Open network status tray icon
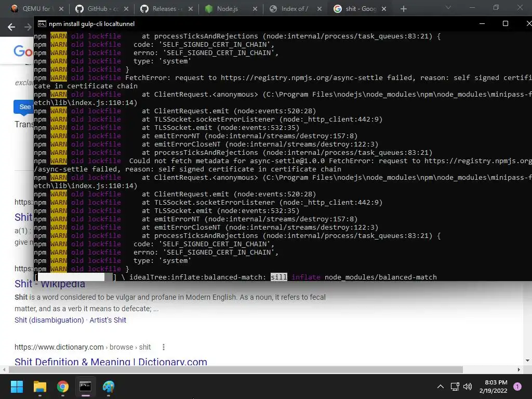The image size is (532, 399). point(455,387)
